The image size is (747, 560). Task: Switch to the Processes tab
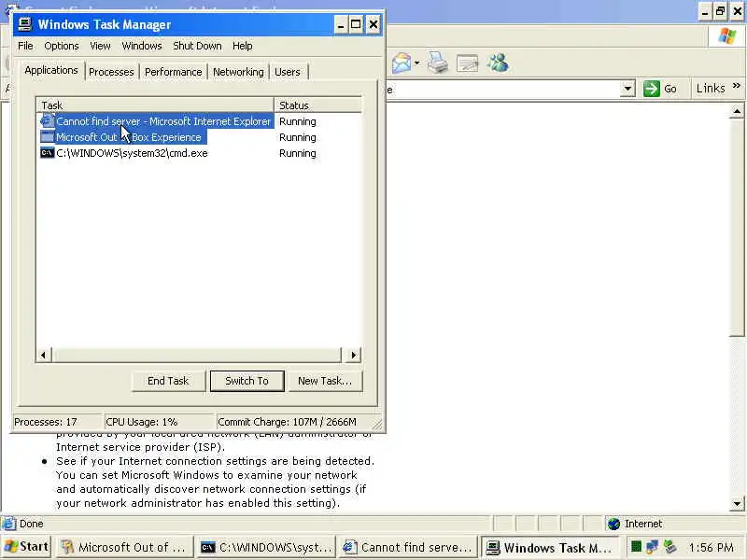tap(111, 72)
